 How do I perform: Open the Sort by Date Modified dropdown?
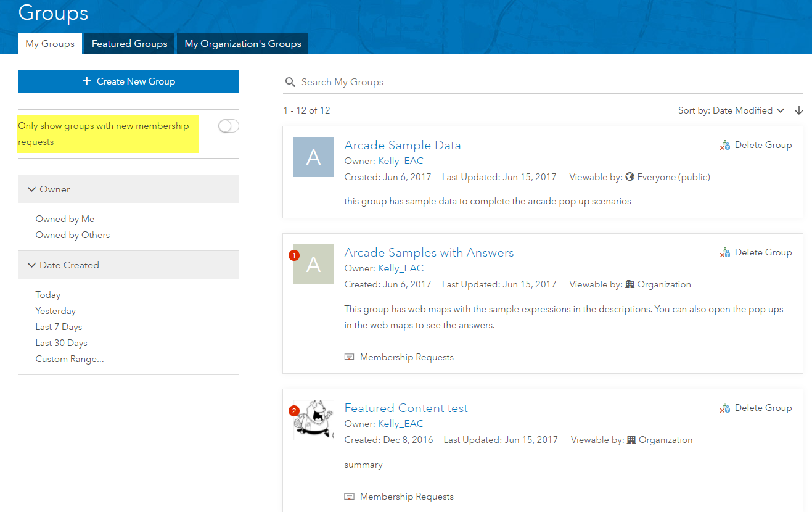click(x=731, y=110)
